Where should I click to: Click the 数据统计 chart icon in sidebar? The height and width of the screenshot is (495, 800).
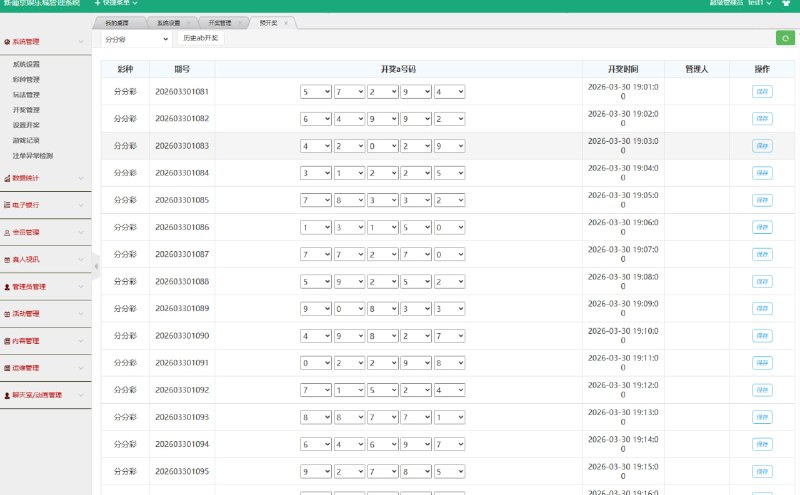point(7,178)
